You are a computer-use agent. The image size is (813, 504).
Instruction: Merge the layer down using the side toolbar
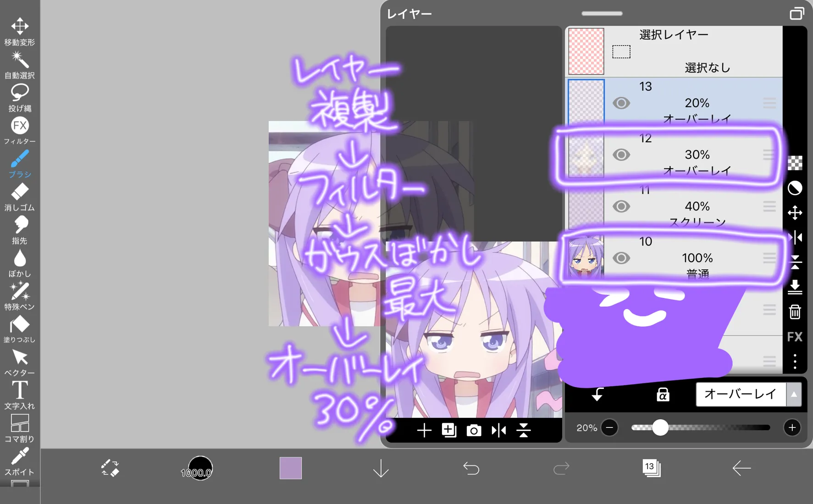click(x=795, y=287)
